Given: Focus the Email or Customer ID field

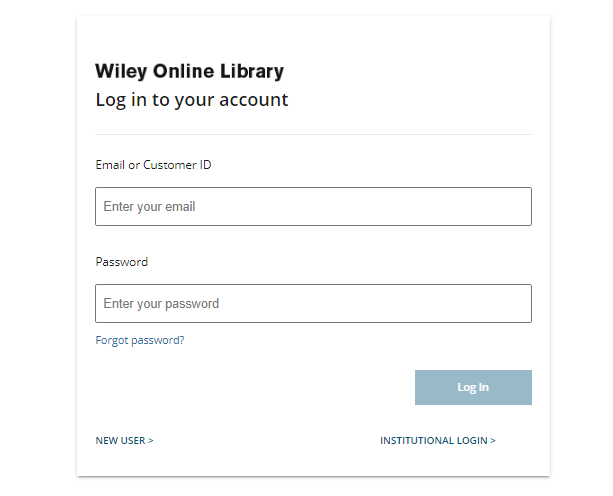Looking at the screenshot, I should (313, 207).
